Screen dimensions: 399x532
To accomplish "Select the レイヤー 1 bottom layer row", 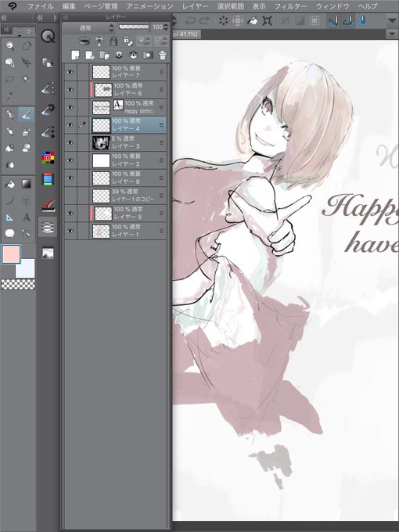I will pos(128,231).
